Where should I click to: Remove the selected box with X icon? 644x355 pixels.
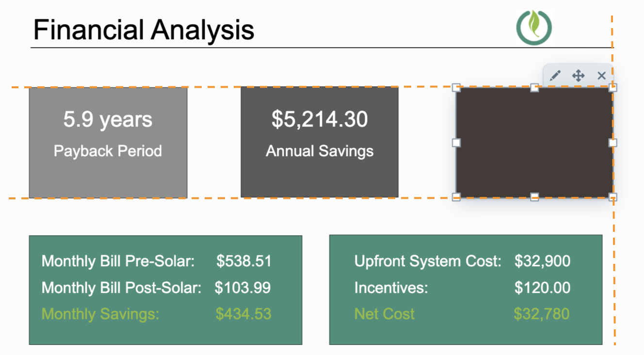coord(601,76)
